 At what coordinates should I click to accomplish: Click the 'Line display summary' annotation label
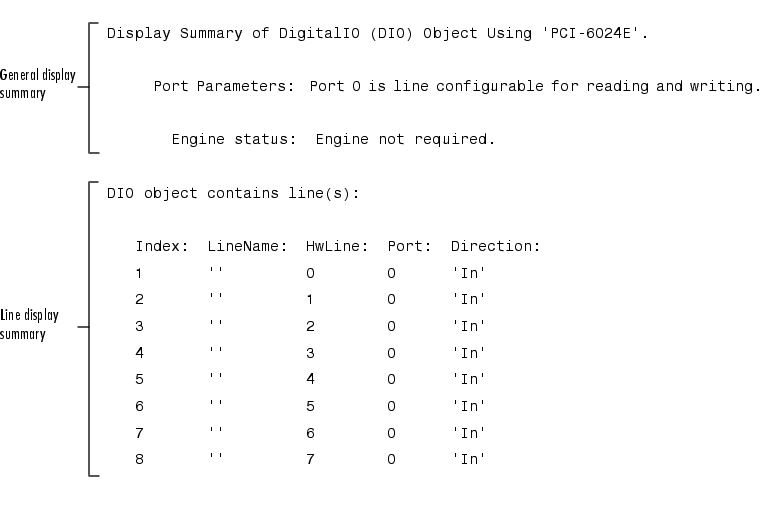(x=29, y=324)
